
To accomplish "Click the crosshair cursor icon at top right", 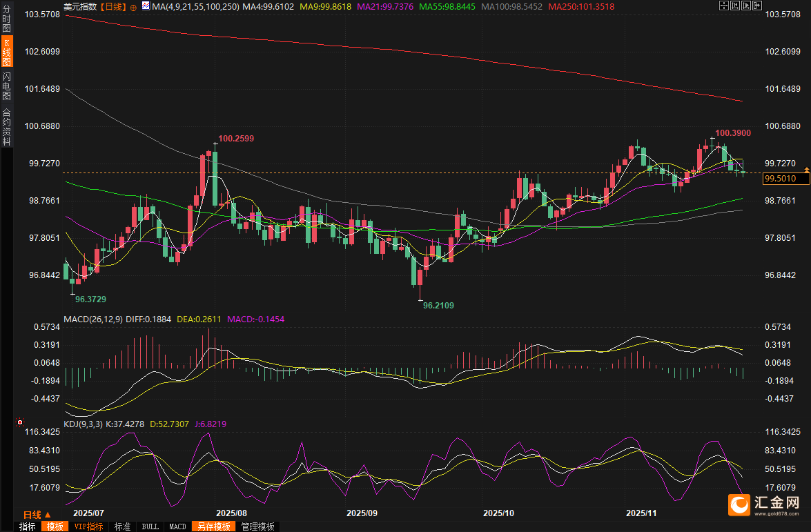I will 723,6.
